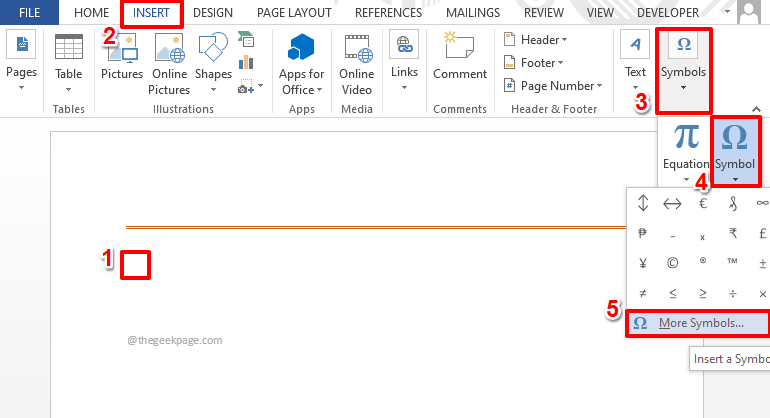770x418 pixels.
Task: Switch to the INSERT ribbon tab
Action: click(x=151, y=13)
